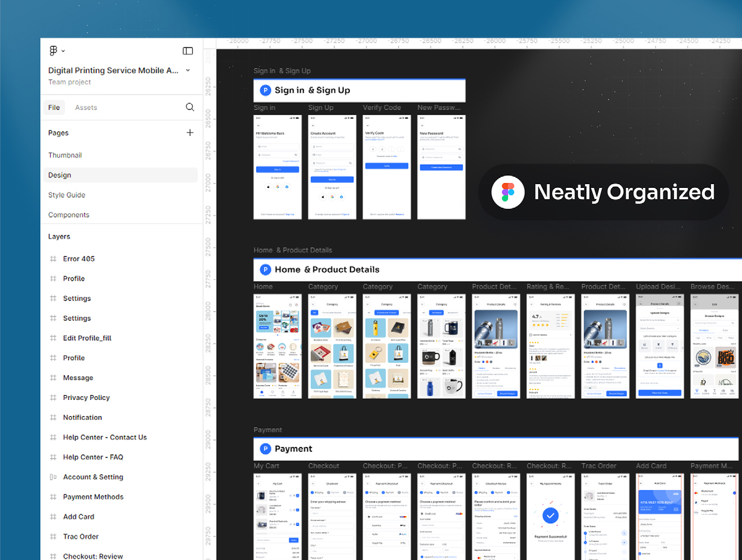Viewport: 742px width, 560px height.
Task: Click the frame icon beside Notification layer
Action: 53,417
